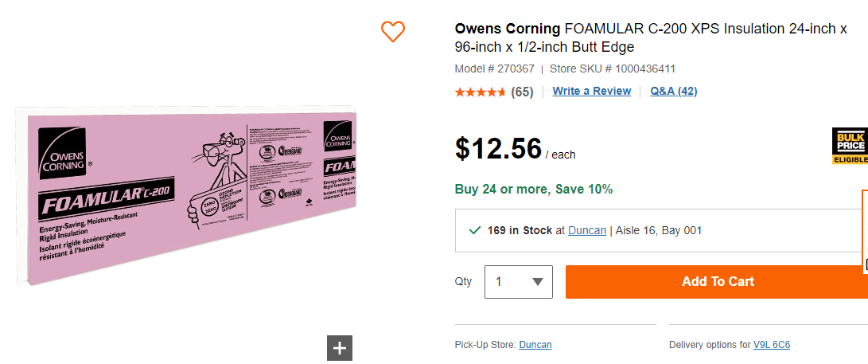
Task: Click the Owens Corning brand name in title
Action: 508,29
